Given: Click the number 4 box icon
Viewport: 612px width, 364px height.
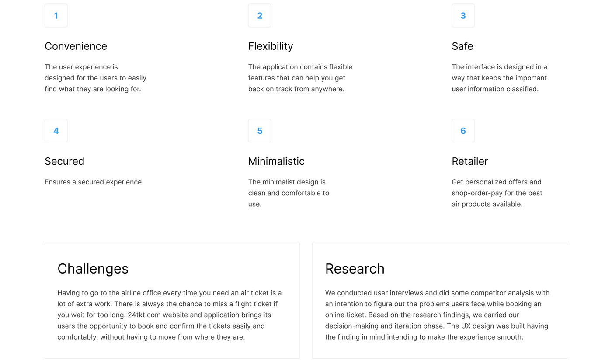Looking at the screenshot, I should (56, 131).
